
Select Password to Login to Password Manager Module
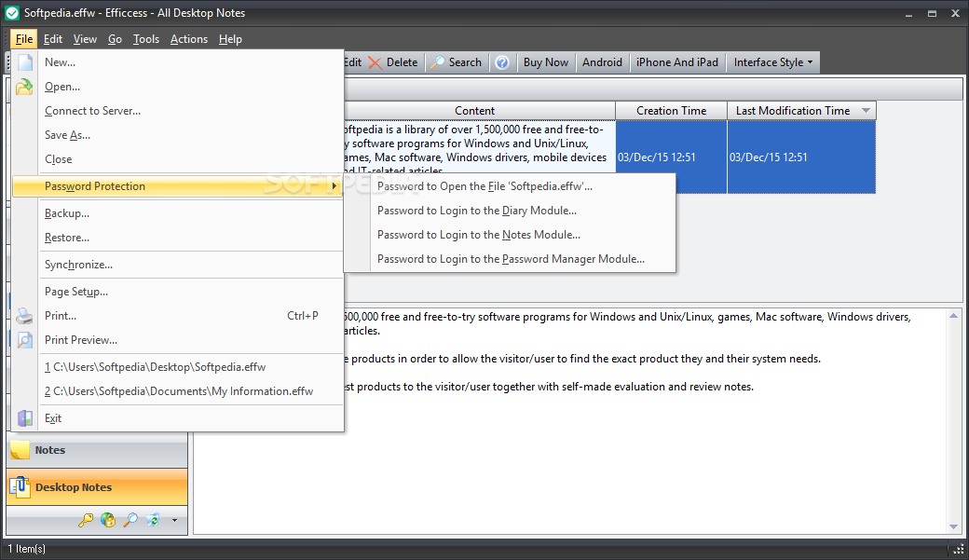click(x=510, y=259)
